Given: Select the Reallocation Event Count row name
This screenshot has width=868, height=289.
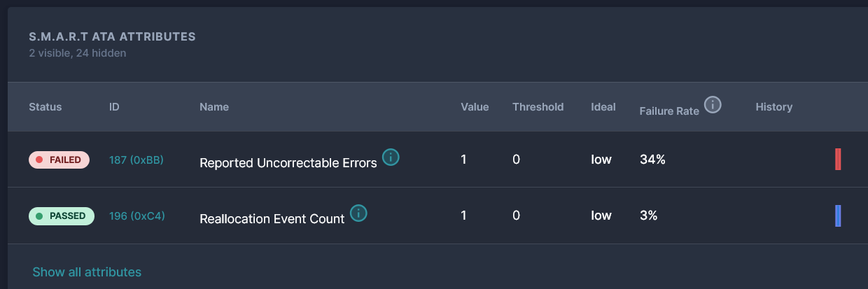Looking at the screenshot, I should coord(272,219).
